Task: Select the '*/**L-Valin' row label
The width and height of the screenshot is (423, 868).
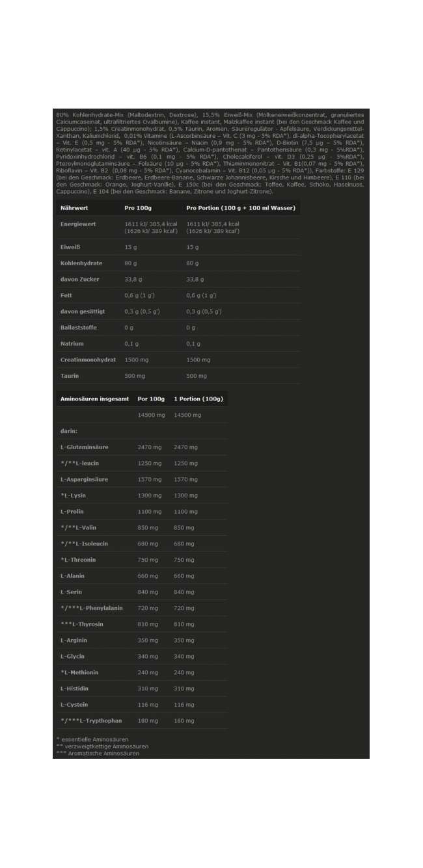Action: pyautogui.click(x=78, y=527)
